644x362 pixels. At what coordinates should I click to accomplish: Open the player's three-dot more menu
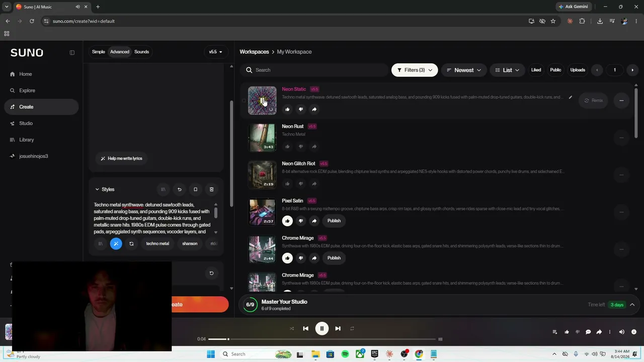coord(610,332)
